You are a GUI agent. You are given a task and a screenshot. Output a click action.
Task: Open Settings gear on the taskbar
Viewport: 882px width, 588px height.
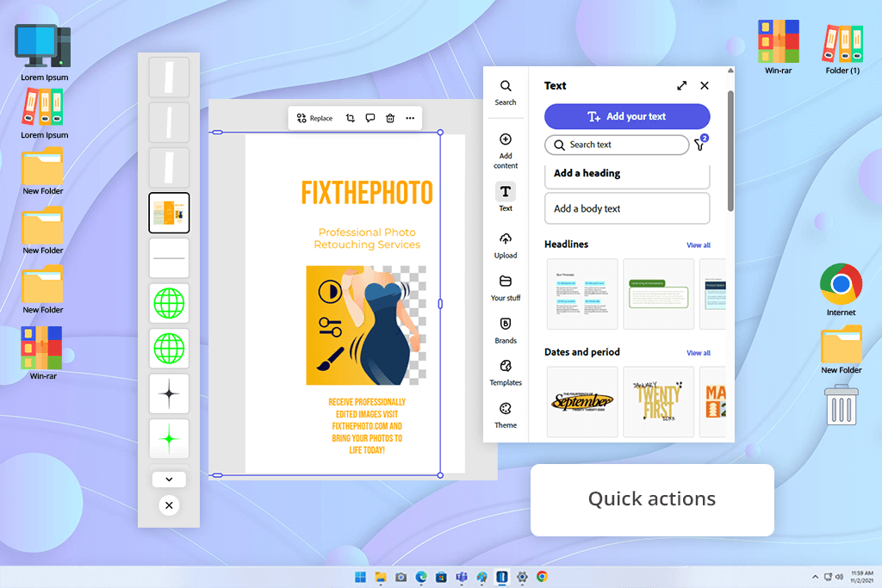[x=522, y=577]
